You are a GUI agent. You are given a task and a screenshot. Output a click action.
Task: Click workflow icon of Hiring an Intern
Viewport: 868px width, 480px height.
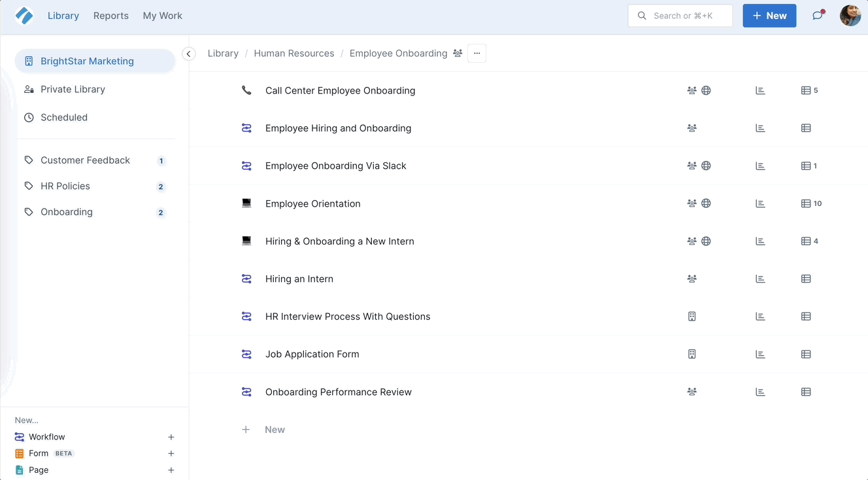coord(246,279)
